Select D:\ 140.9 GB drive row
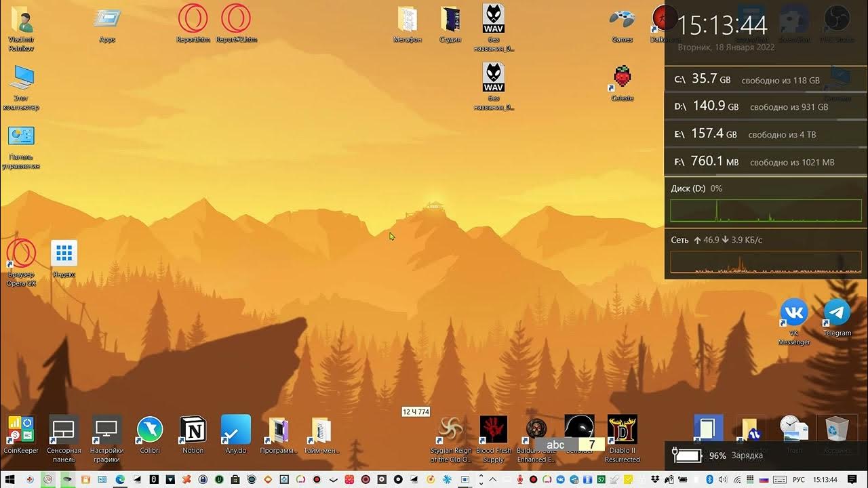868x488 pixels. (766, 106)
